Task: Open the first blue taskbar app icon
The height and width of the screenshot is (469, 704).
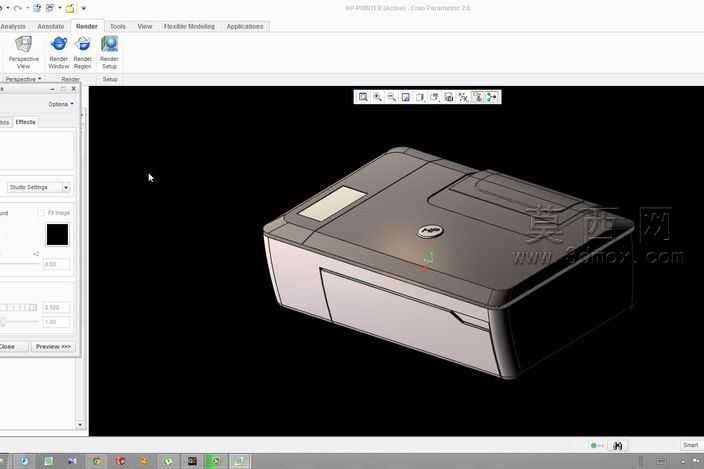Action: tap(24, 461)
